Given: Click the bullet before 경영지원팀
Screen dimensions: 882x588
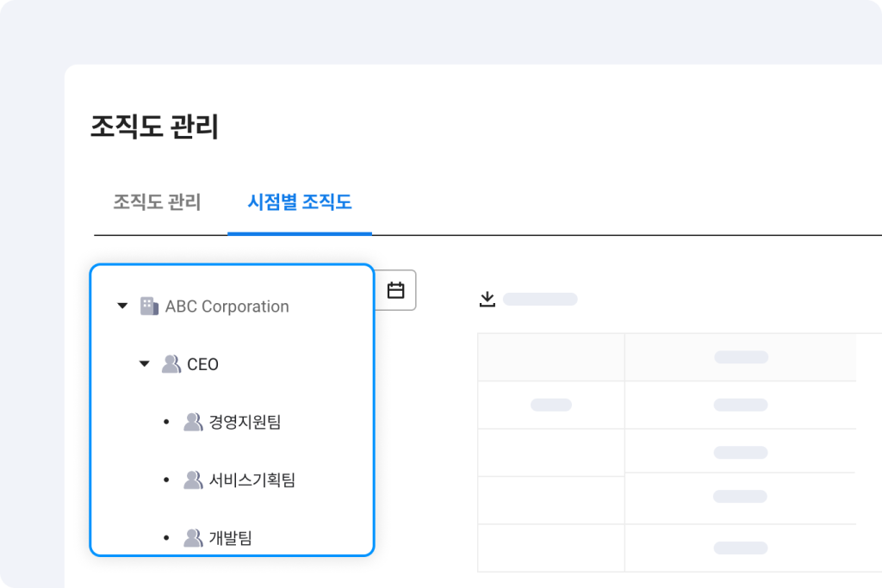Looking at the screenshot, I should (166, 423).
